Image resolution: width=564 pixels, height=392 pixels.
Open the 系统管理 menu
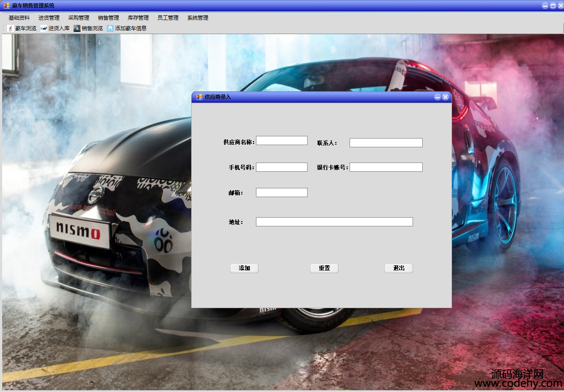(x=198, y=18)
